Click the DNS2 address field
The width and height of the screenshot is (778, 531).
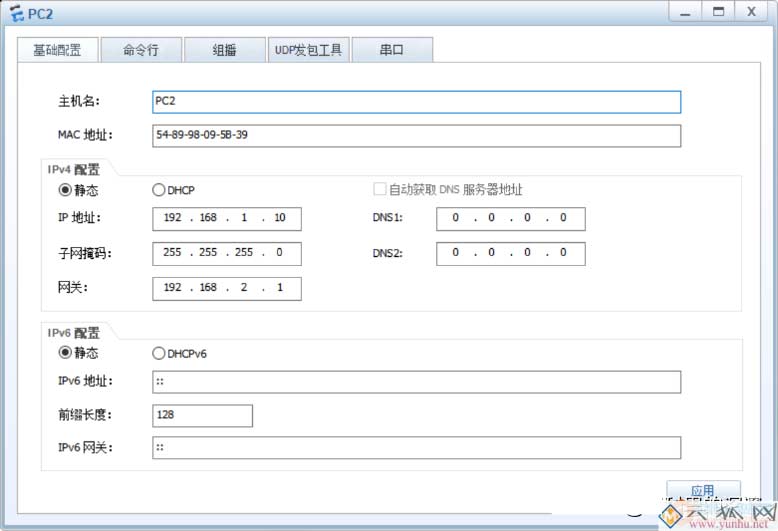click(x=511, y=254)
